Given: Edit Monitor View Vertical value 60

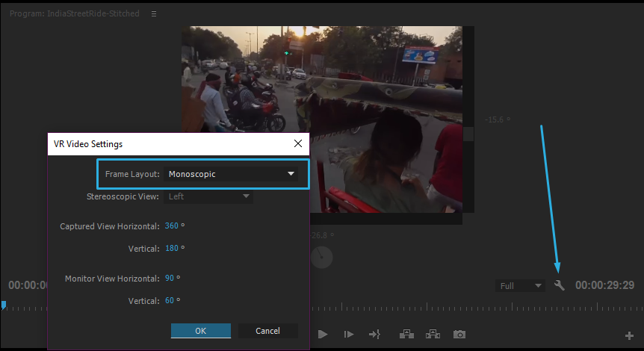Looking at the screenshot, I should point(169,300).
